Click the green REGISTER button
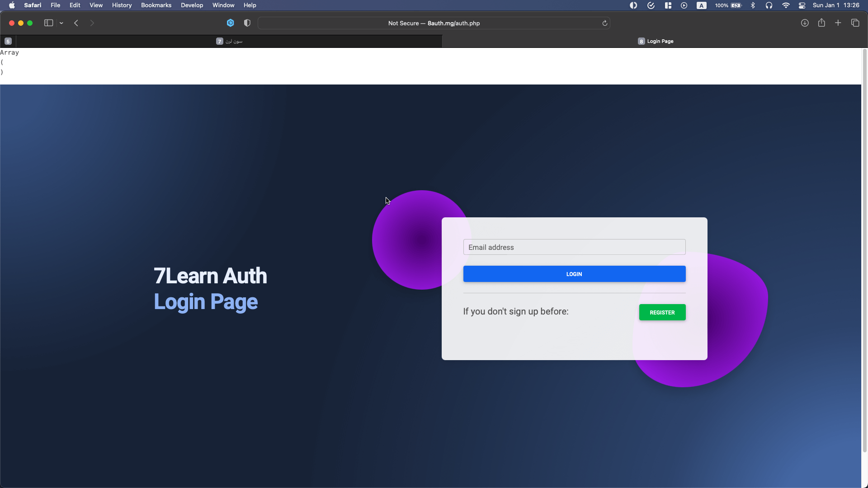This screenshot has width=868, height=488. coord(662,312)
